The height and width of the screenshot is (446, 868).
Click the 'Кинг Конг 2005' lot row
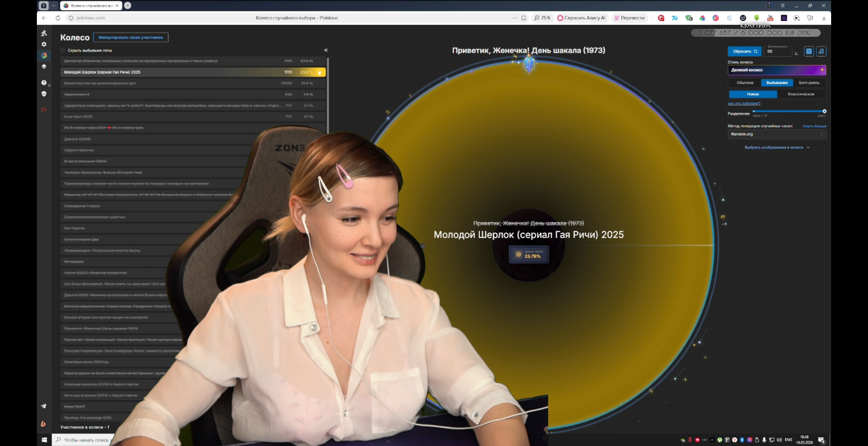[x=193, y=117]
